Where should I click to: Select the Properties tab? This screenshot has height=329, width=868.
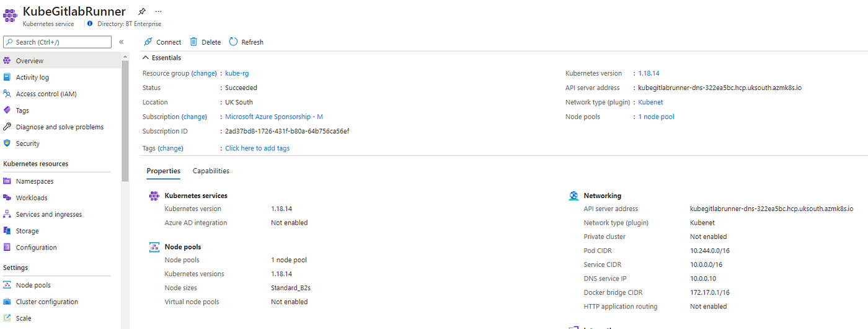pyautogui.click(x=164, y=171)
